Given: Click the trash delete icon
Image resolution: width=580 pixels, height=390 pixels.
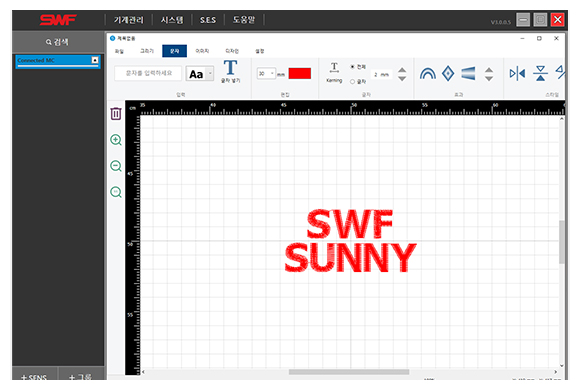Looking at the screenshot, I should (116, 114).
